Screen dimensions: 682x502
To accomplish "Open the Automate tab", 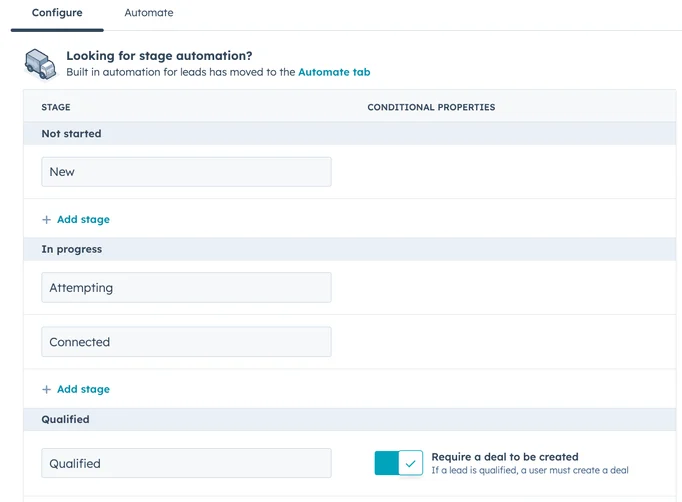I will [149, 13].
